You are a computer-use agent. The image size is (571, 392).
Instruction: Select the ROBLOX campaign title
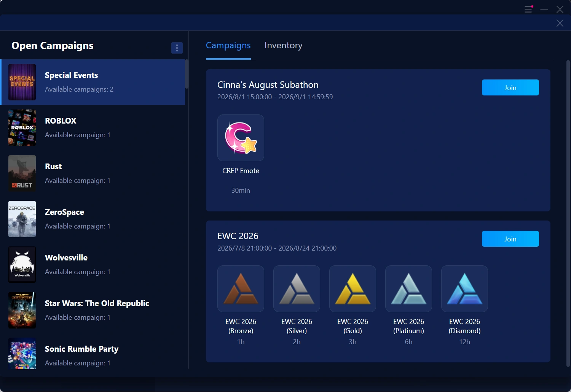(61, 121)
